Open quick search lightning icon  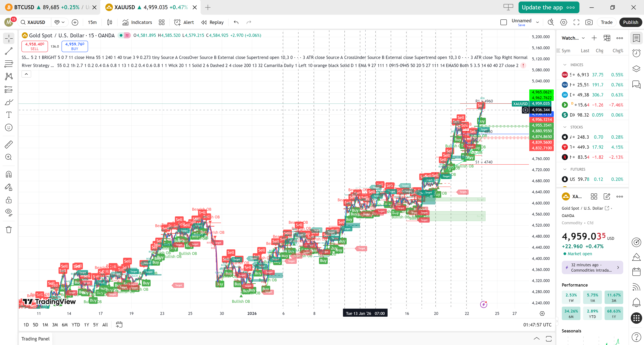point(550,22)
